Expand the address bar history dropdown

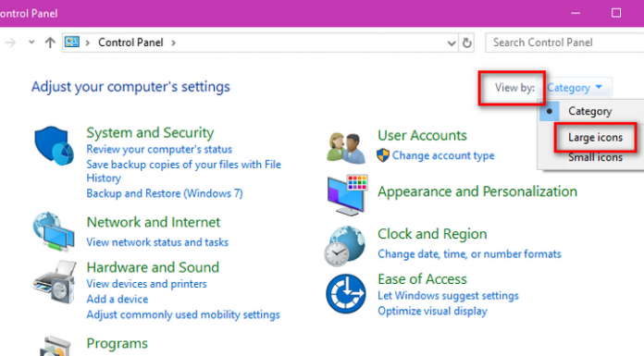[x=452, y=43]
